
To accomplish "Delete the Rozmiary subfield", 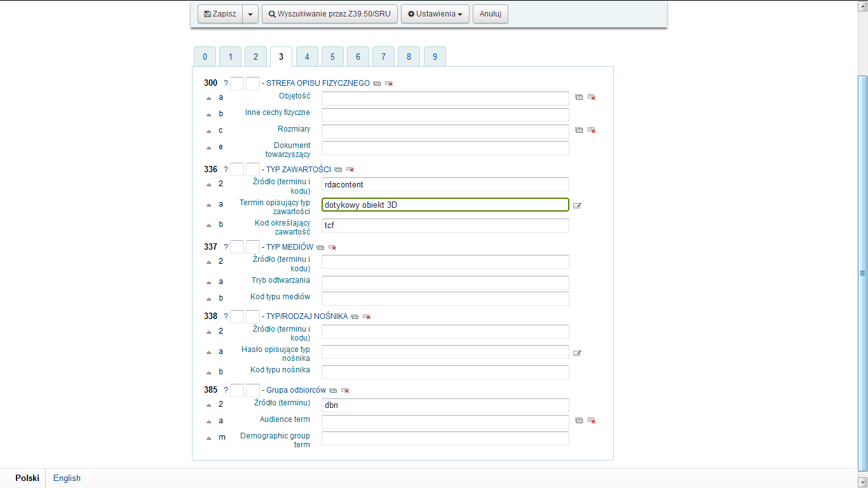I will (x=592, y=130).
